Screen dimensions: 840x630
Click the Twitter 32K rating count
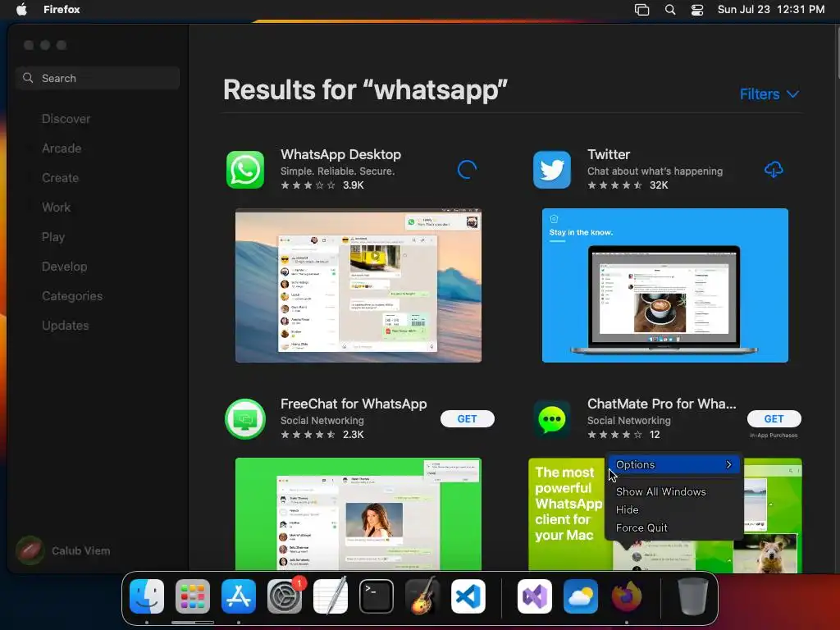[659, 185]
